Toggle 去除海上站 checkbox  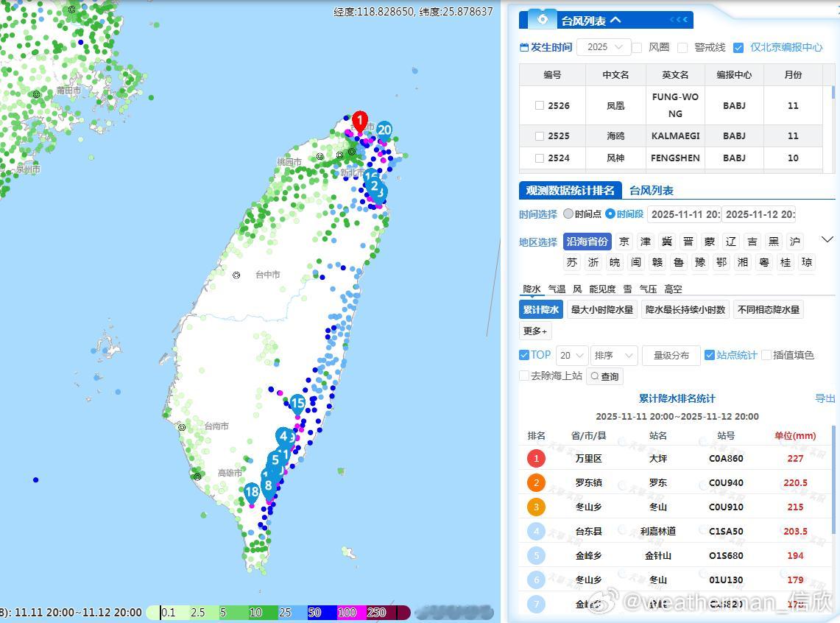[524, 376]
